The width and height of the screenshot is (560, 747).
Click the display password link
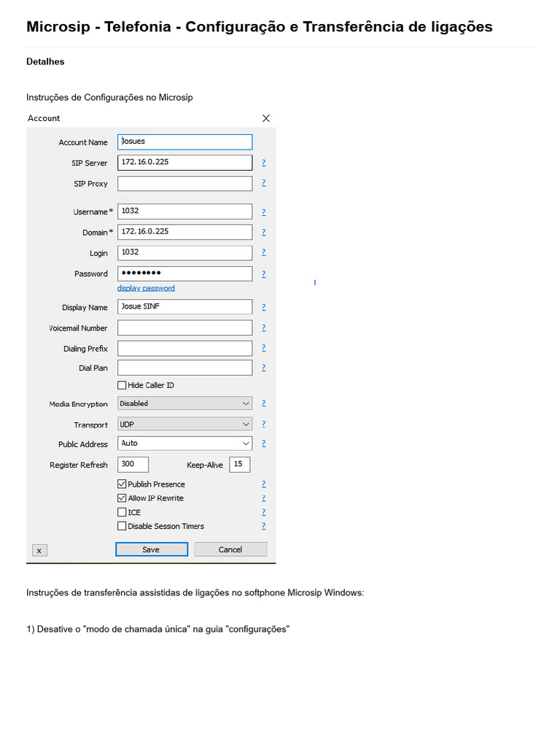(x=146, y=288)
